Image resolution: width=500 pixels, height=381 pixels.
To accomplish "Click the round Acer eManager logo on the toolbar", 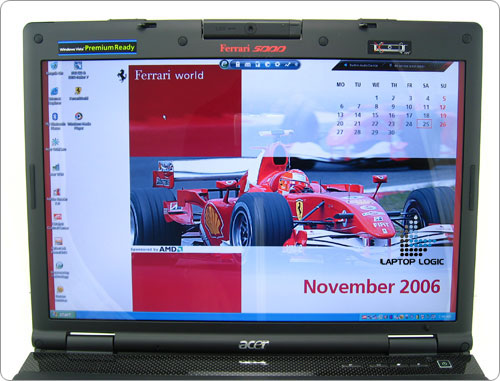I will click(x=225, y=64).
